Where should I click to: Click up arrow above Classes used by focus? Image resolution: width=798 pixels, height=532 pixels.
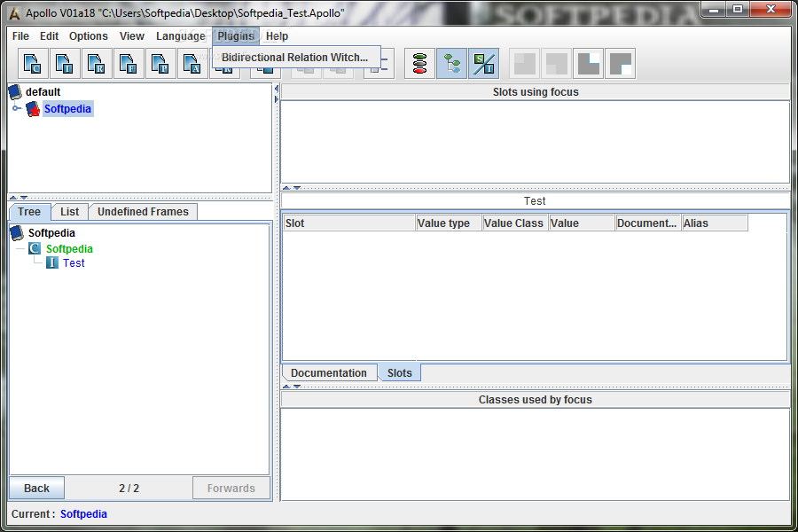point(286,387)
